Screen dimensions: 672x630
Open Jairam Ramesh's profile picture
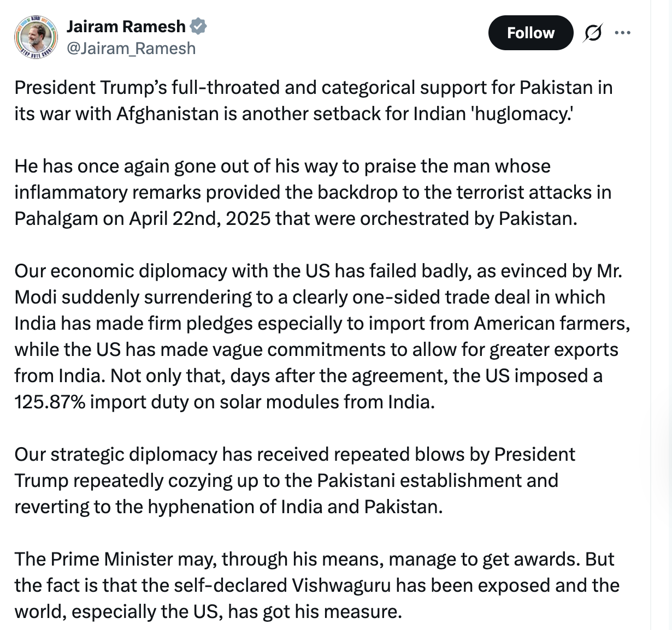coord(36,37)
